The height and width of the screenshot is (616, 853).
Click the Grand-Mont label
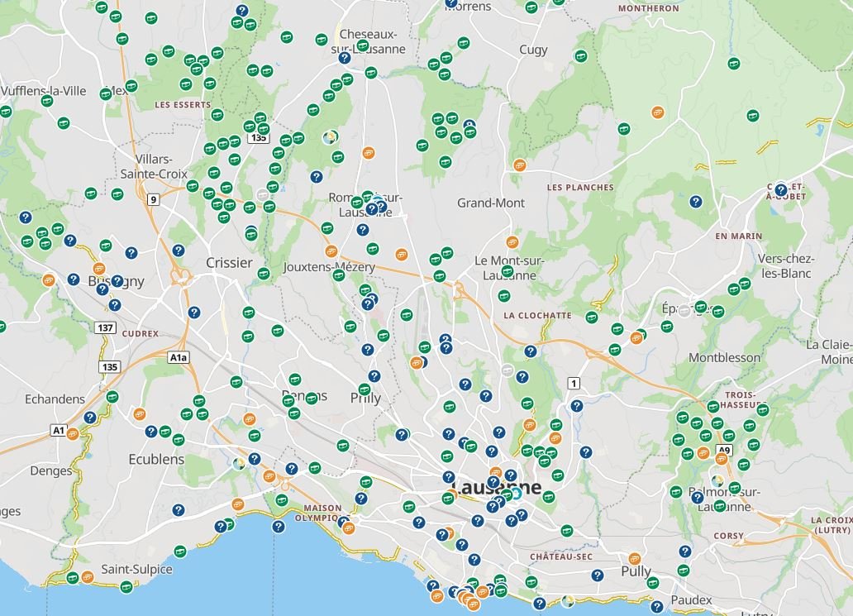pyautogui.click(x=491, y=203)
